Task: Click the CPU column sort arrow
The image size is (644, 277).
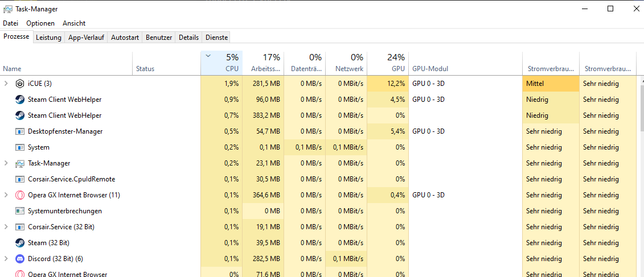Action: click(x=208, y=56)
